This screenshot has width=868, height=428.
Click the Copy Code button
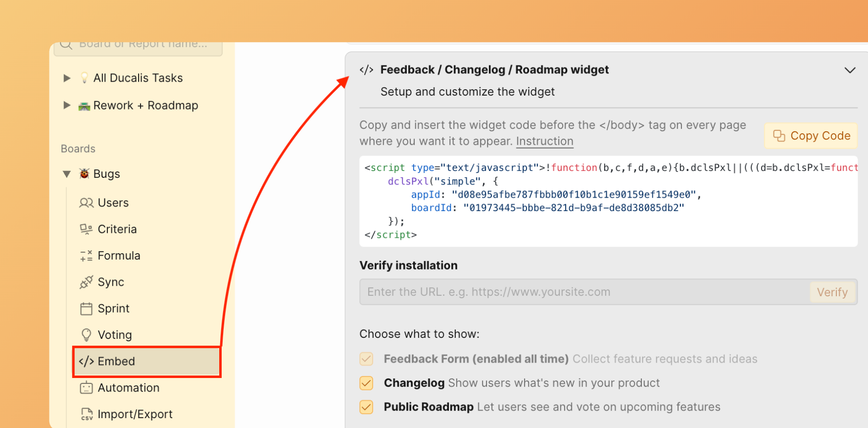click(x=810, y=135)
